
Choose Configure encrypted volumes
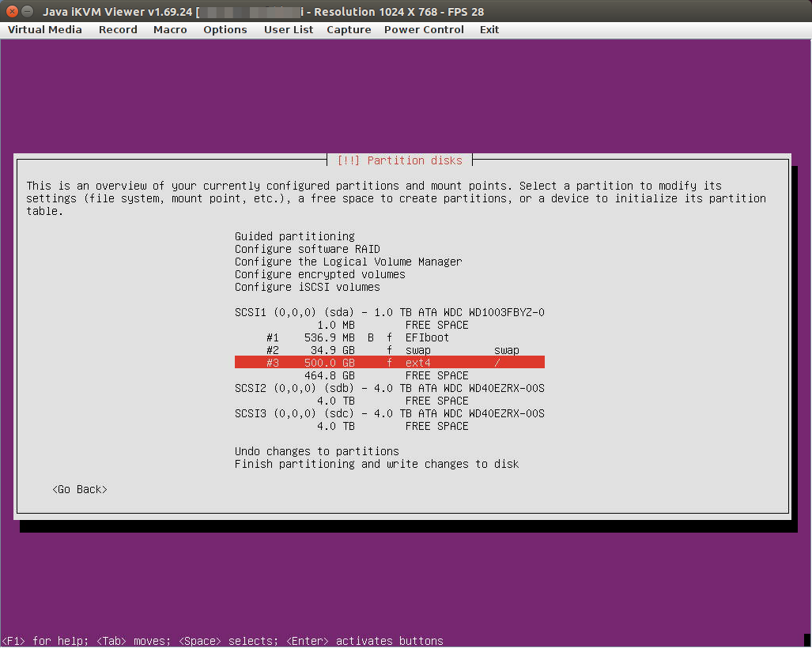coord(319,274)
